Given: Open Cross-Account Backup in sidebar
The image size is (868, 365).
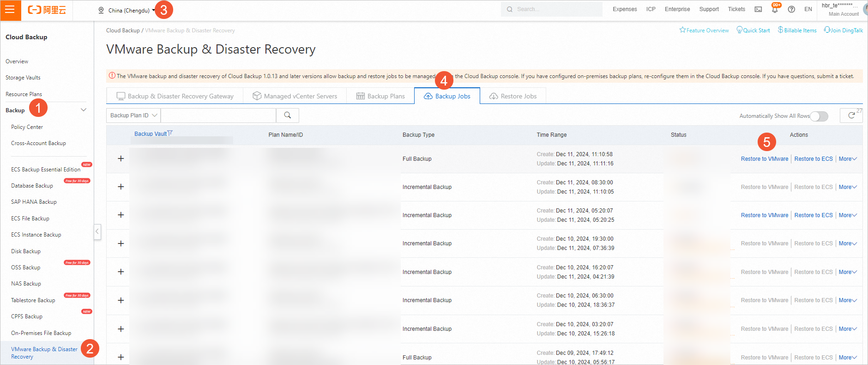Looking at the screenshot, I should coord(38,143).
